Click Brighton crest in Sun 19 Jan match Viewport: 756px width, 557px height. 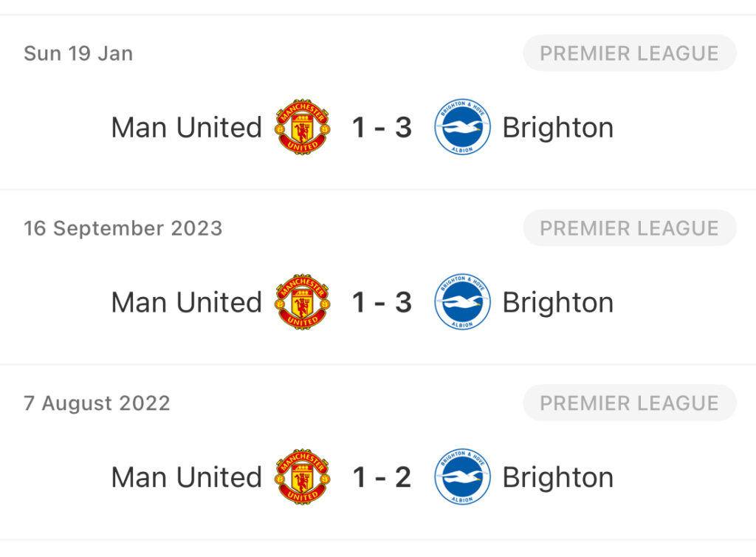[462, 128]
